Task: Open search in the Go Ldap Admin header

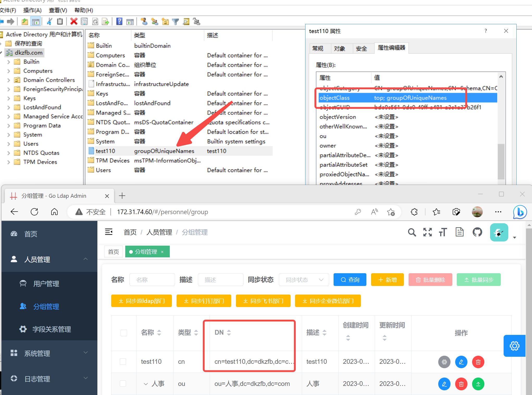Action: [412, 232]
